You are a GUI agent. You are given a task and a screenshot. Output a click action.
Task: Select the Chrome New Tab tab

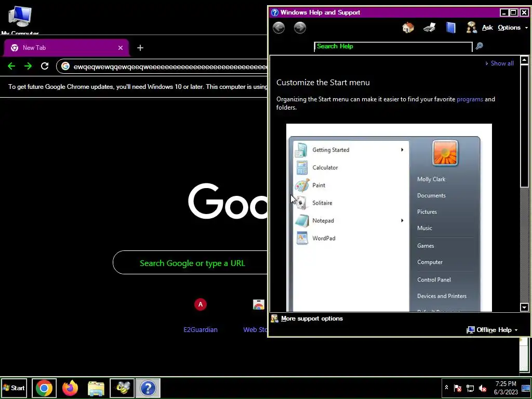pos(66,48)
